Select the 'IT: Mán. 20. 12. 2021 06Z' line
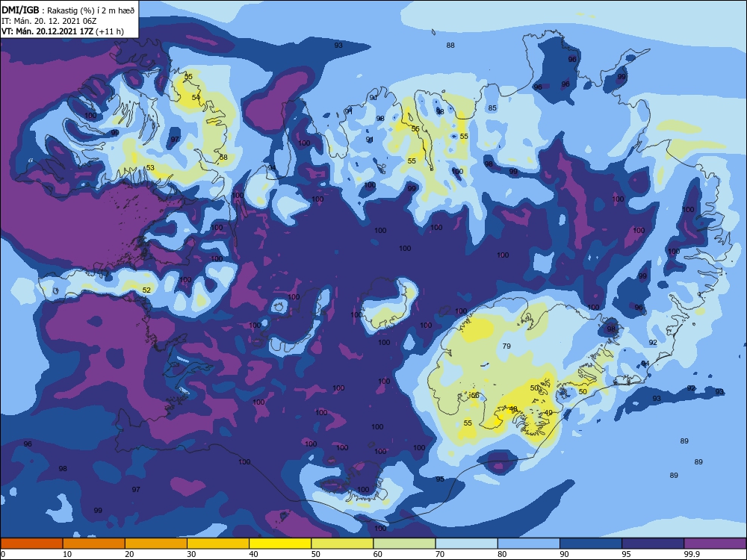Screen dimensions: 747x560 (x=49, y=21)
